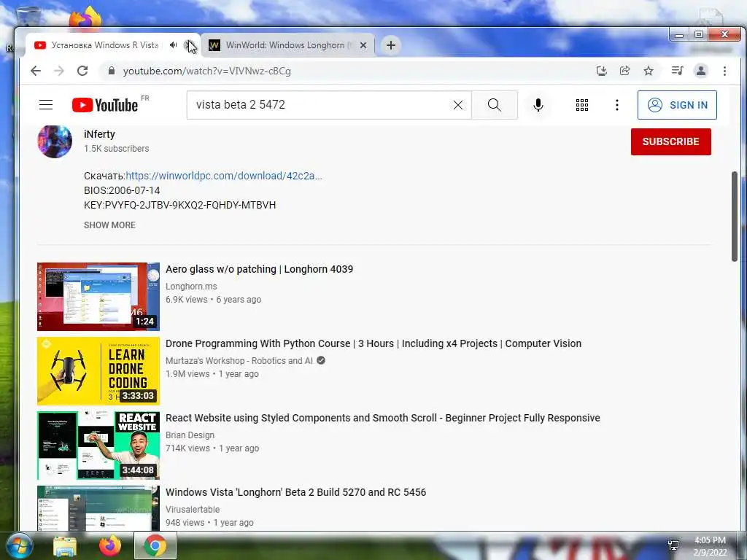Open the React Website using Styled Components title
Image resolution: width=747 pixels, height=560 pixels.
(382, 418)
